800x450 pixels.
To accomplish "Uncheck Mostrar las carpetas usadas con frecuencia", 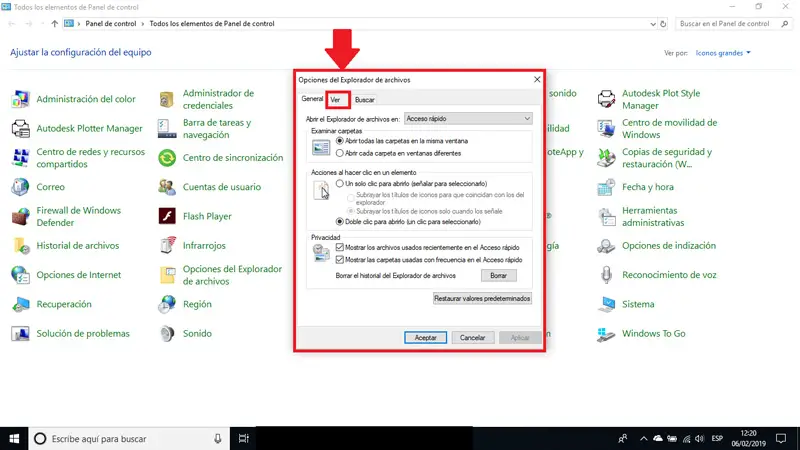I will click(340, 260).
